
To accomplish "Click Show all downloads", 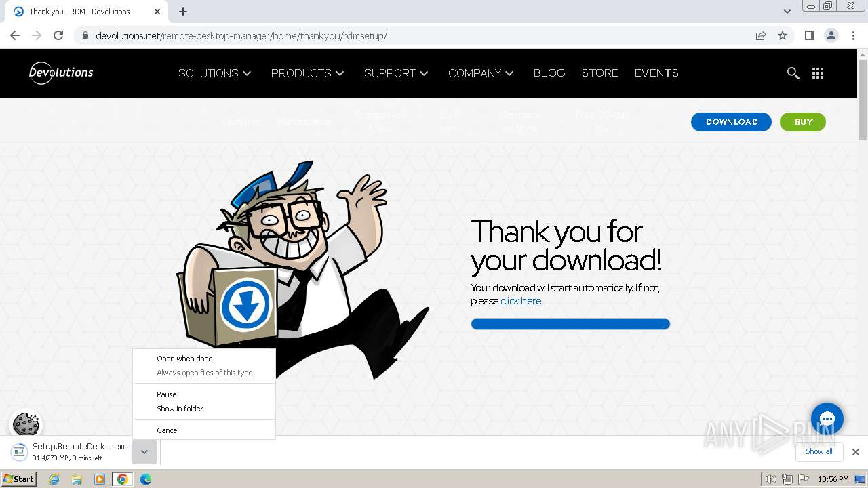I will [818, 451].
